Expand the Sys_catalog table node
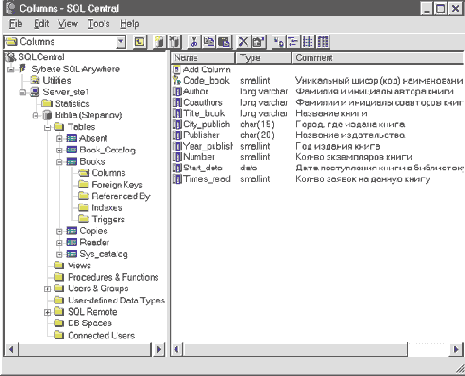Screen dimensions: 465x376 pos(59,254)
